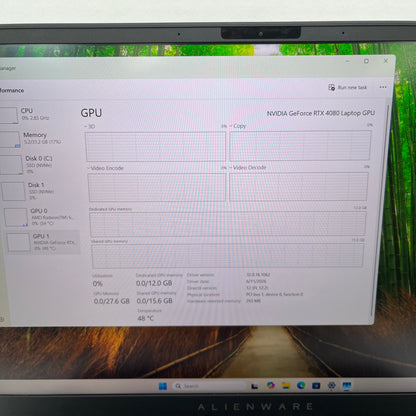416x416 pixels.
Task: Open the 3D engine dropdown
Action: click(x=89, y=127)
